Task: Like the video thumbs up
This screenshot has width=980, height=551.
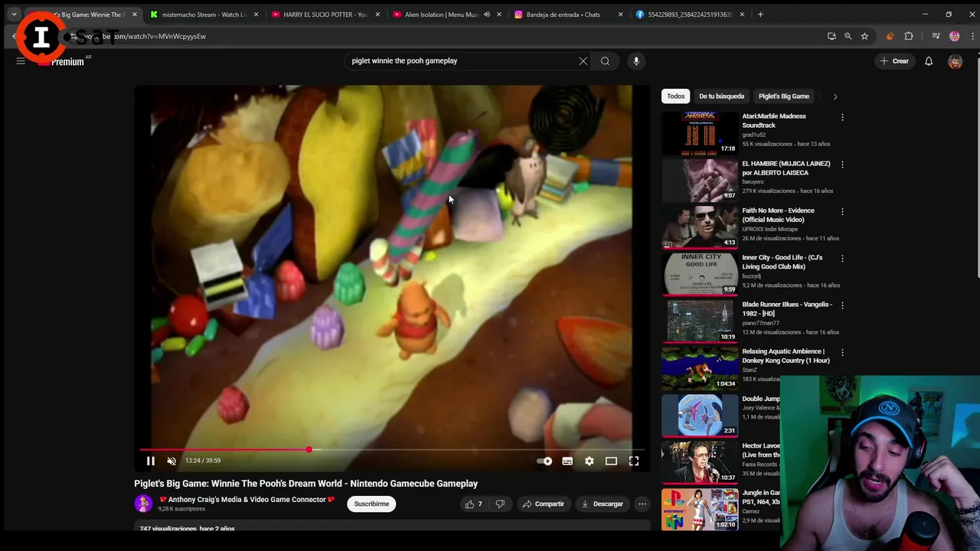Action: tap(473, 504)
